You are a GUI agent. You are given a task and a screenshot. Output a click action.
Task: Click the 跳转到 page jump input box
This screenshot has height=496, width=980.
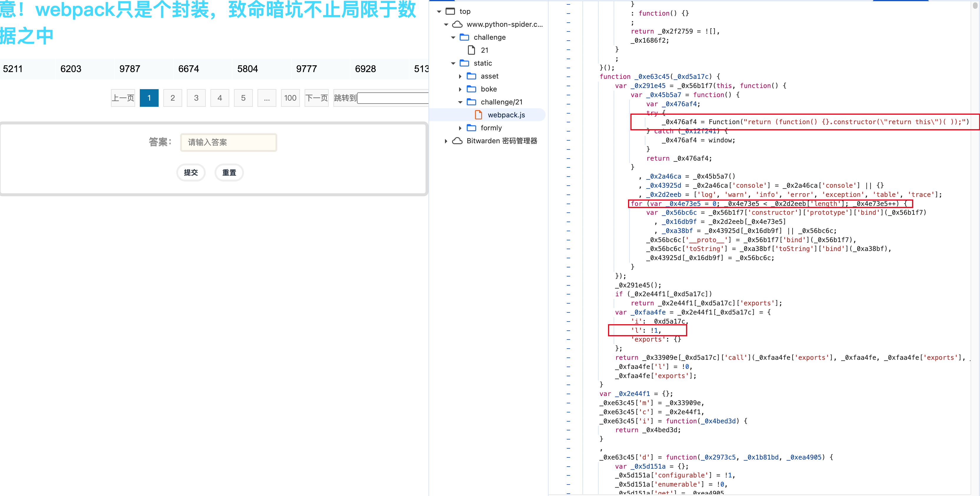(x=393, y=98)
